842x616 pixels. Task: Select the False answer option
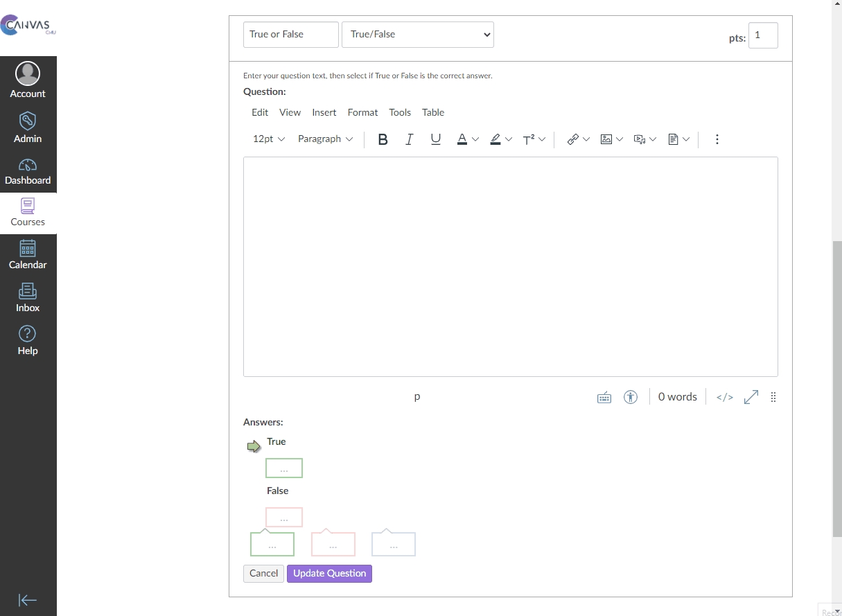[x=277, y=491]
